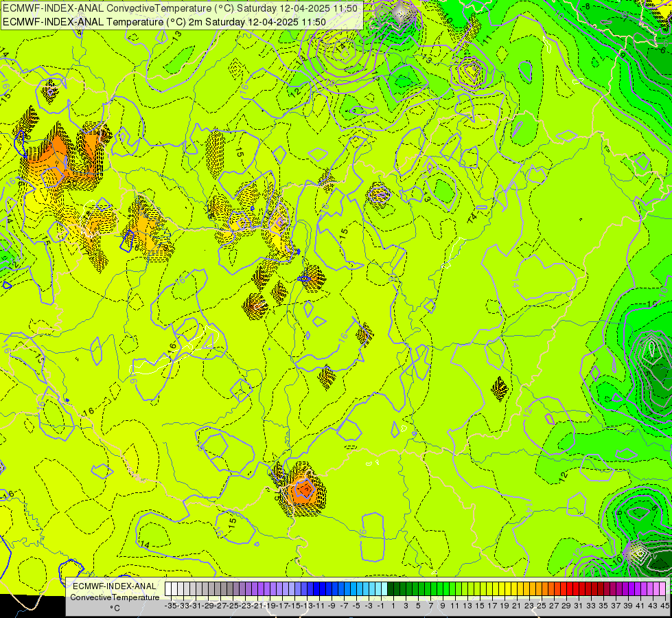
Task: Click the 45 value on the legend scale
Action: pyautogui.click(x=664, y=606)
